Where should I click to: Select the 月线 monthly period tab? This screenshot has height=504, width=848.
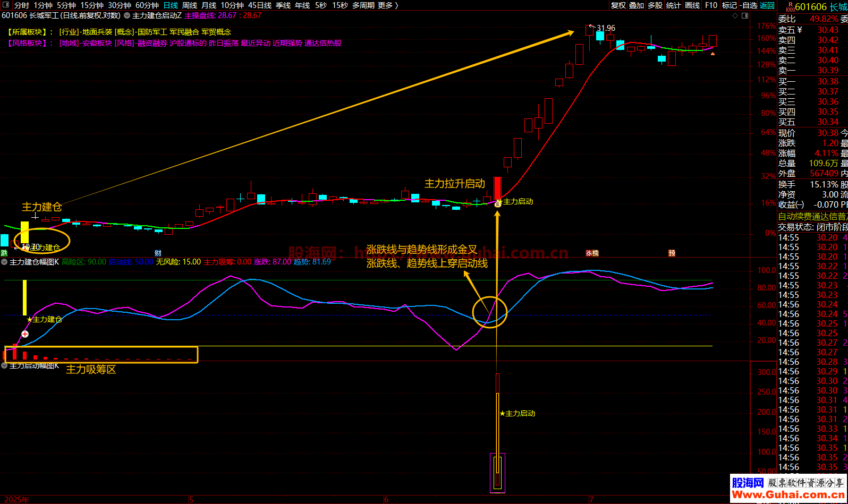209,5
